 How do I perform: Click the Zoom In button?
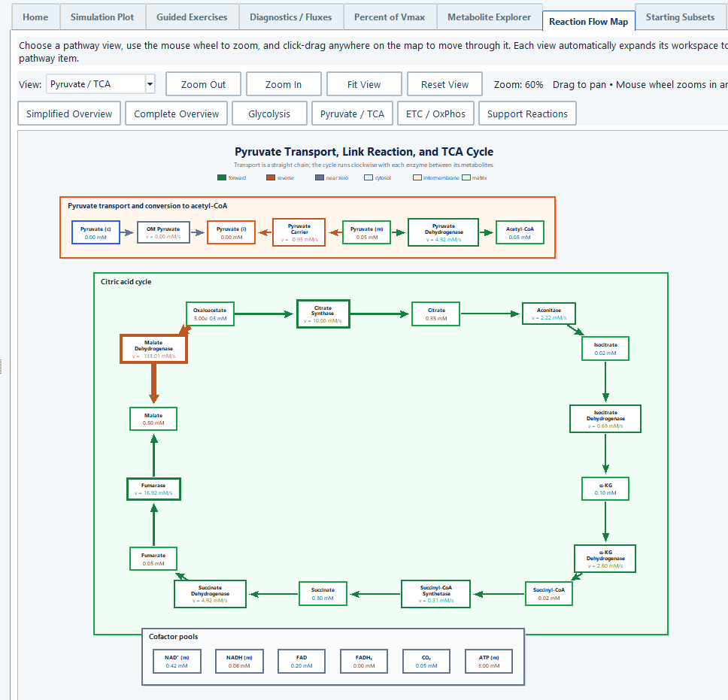(284, 84)
